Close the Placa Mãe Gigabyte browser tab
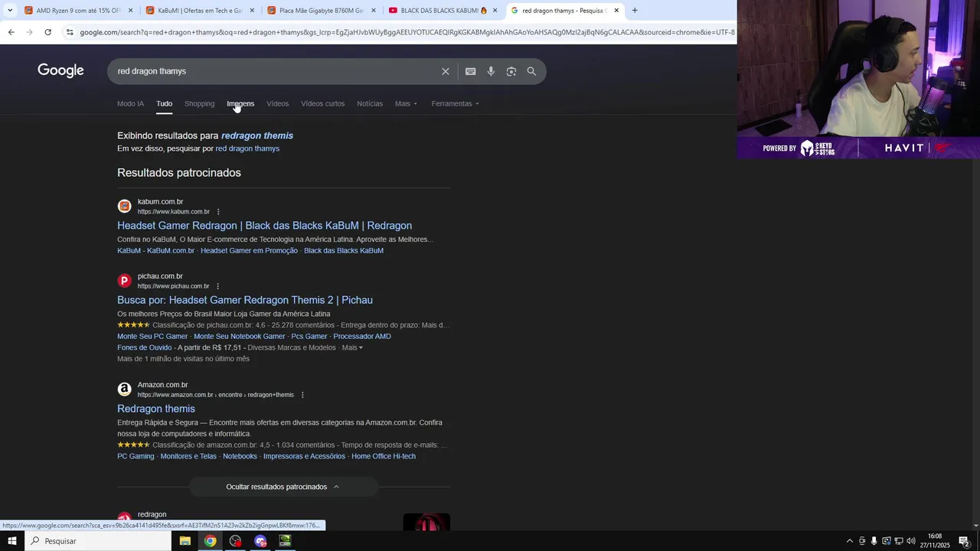The height and width of the screenshot is (551, 980). pyautogui.click(x=374, y=11)
